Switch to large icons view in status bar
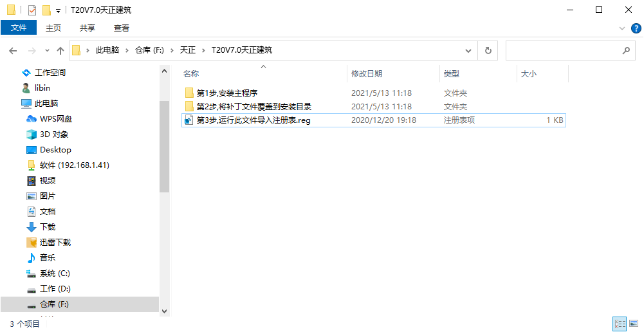The width and height of the screenshot is (644, 332). tap(634, 324)
